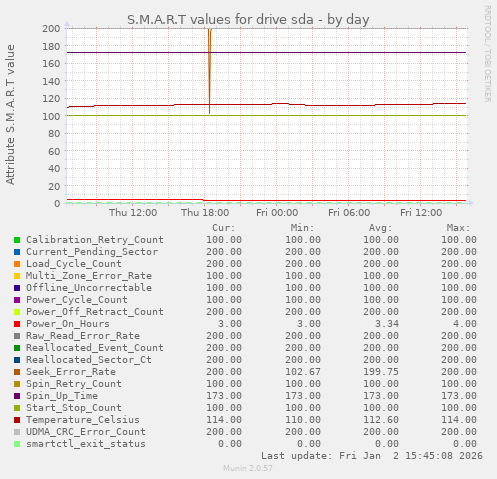This screenshot has height=479, width=497.
Task: Click Temperature_Celsius average value 112.60
Action: point(381,420)
